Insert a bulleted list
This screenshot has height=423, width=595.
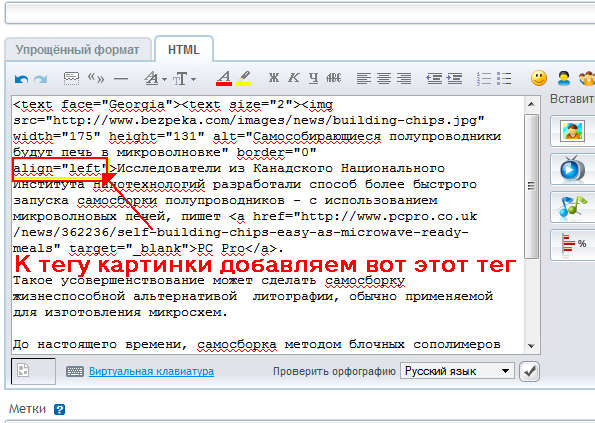(504, 79)
